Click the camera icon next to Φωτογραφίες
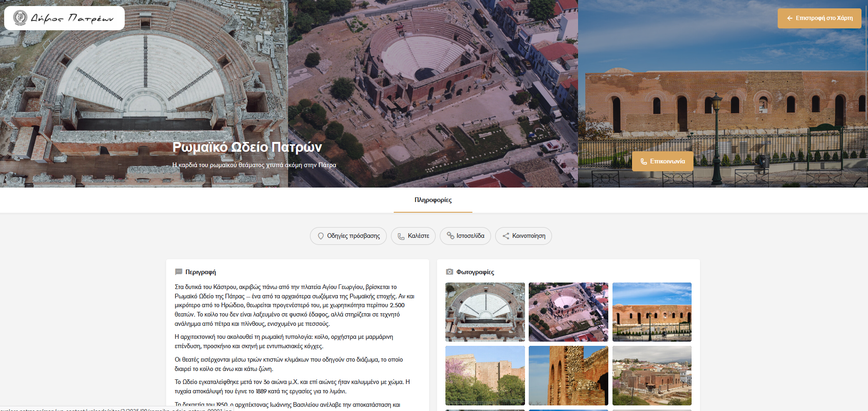This screenshot has width=868, height=411. pyautogui.click(x=450, y=272)
